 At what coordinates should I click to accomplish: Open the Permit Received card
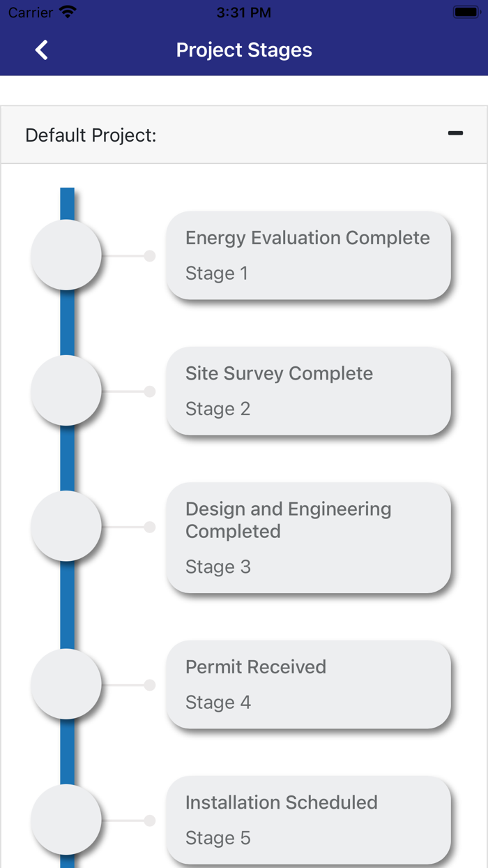click(x=308, y=684)
